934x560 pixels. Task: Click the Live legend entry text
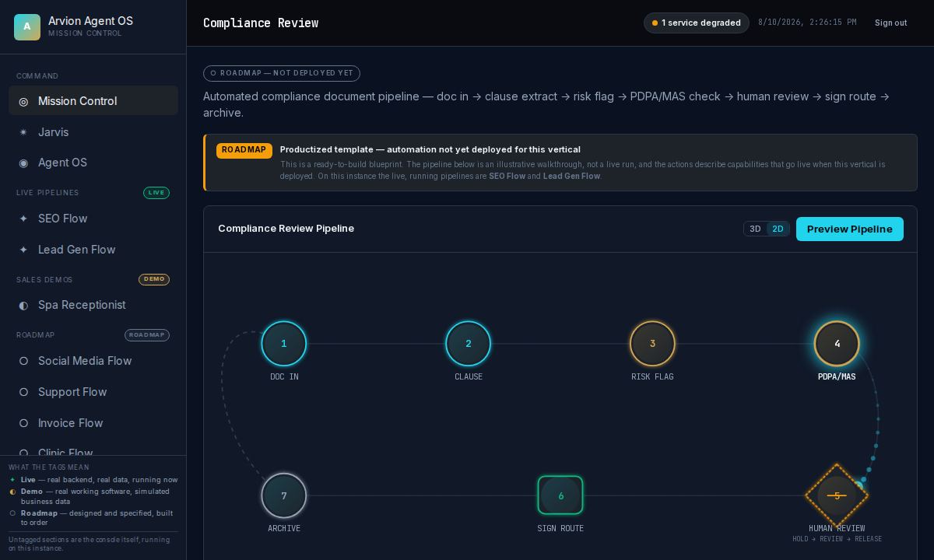tap(100, 480)
